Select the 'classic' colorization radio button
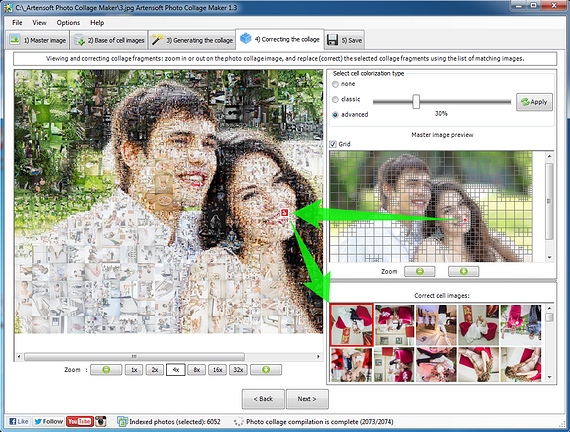The height and width of the screenshot is (432, 570). tap(335, 99)
